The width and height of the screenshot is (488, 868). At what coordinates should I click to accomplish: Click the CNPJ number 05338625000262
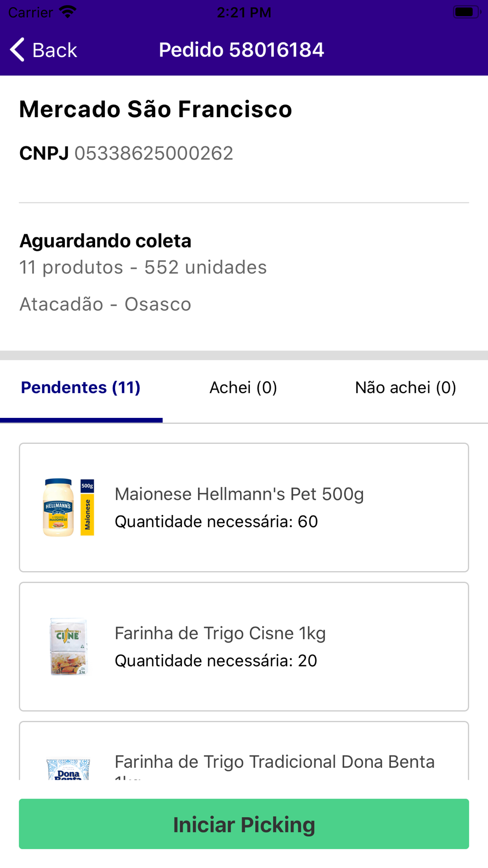click(x=154, y=153)
